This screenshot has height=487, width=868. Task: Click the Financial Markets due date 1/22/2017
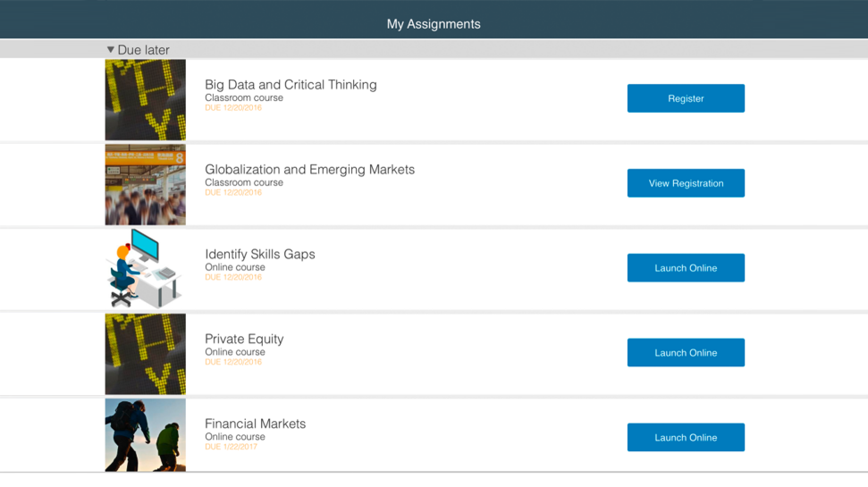[x=231, y=447]
